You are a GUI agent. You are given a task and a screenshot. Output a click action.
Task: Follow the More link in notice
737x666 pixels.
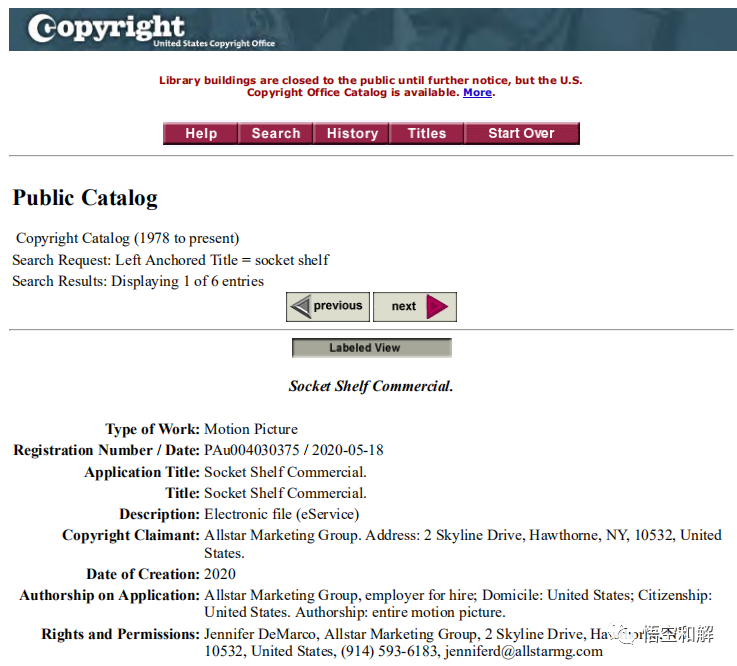click(x=478, y=93)
